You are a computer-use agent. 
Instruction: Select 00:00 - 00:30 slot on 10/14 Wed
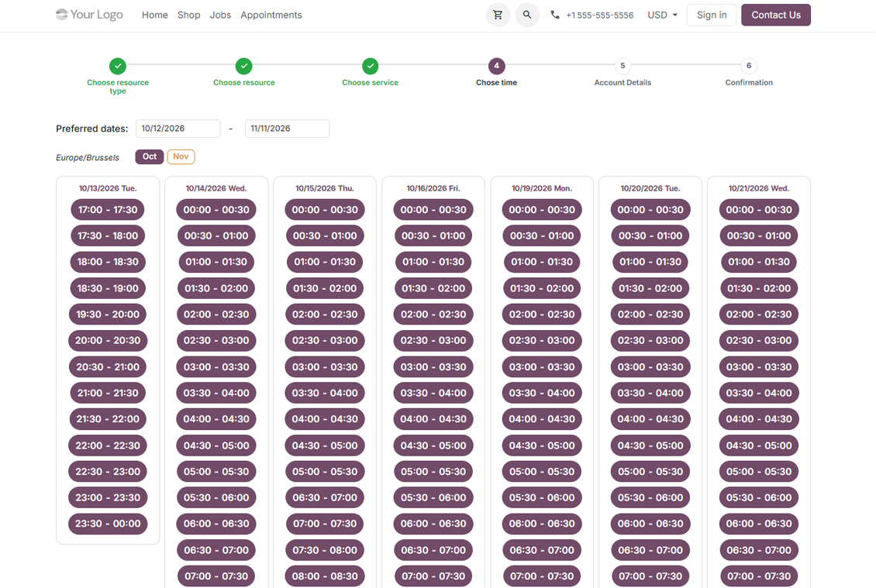216,210
